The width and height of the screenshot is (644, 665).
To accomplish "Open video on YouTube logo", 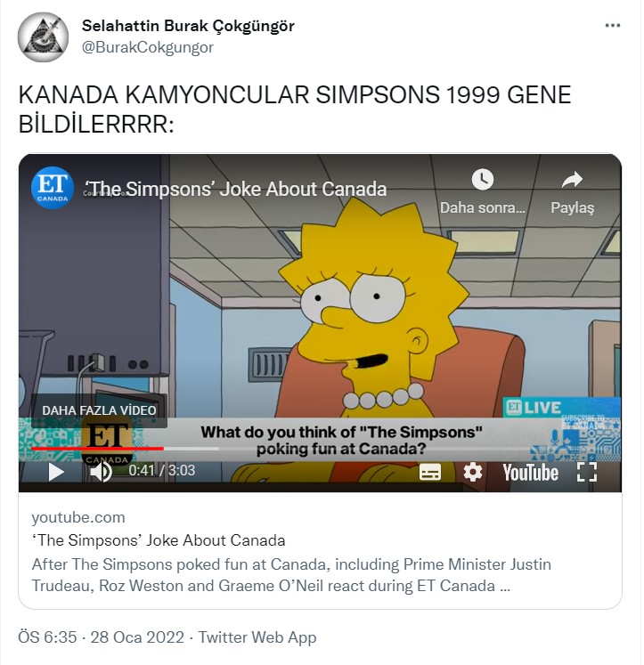I will pos(530,473).
